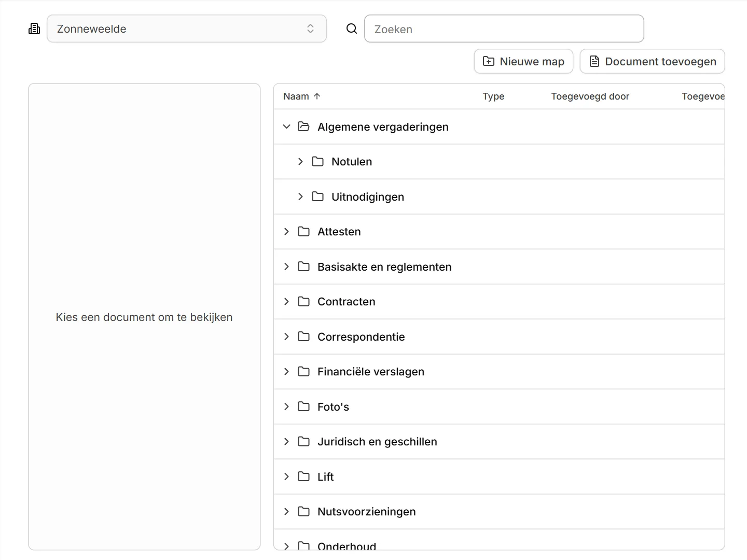This screenshot has width=747, height=560.
Task: Click the open folder icon for Algemene vergaderingen
Action: [x=303, y=127]
